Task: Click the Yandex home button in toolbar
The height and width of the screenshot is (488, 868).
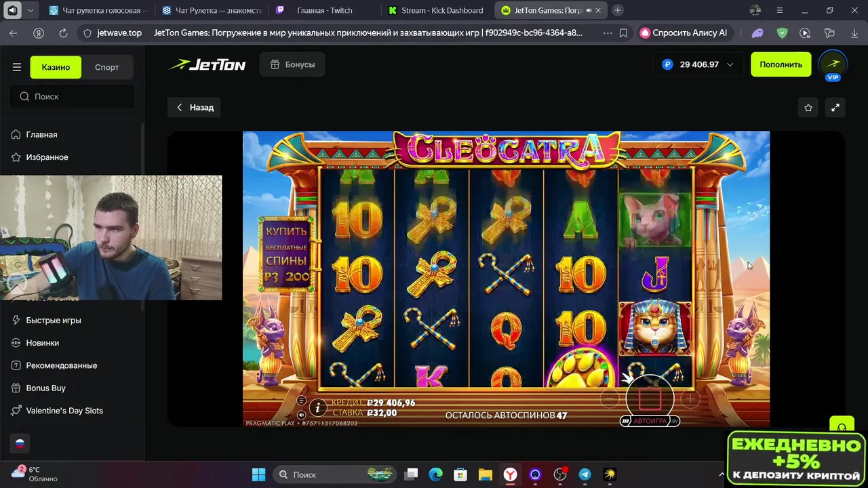Action: click(39, 33)
